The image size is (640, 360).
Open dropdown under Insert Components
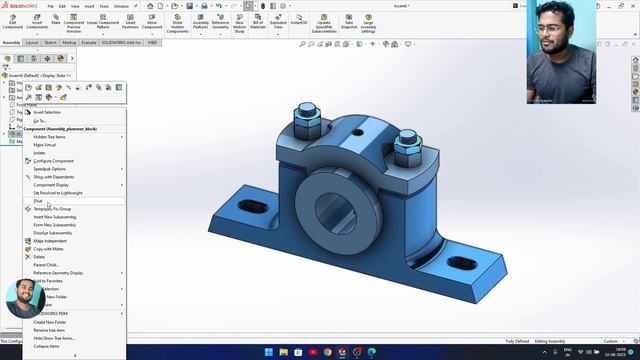pyautogui.click(x=37, y=34)
